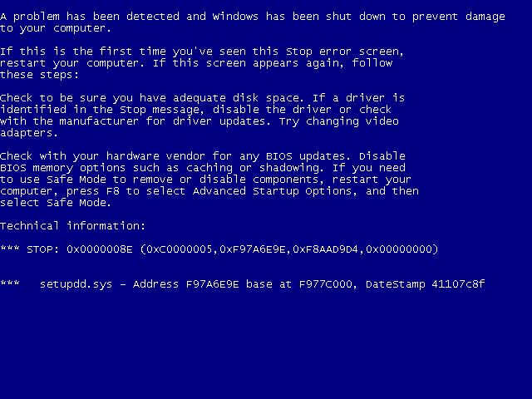Click 'Advanced Startup Options' text
Screen dimensions: 532x399
273,191
